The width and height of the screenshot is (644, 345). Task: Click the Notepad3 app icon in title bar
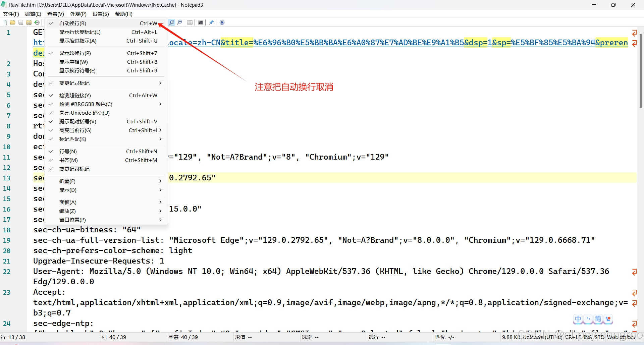click(x=4, y=5)
